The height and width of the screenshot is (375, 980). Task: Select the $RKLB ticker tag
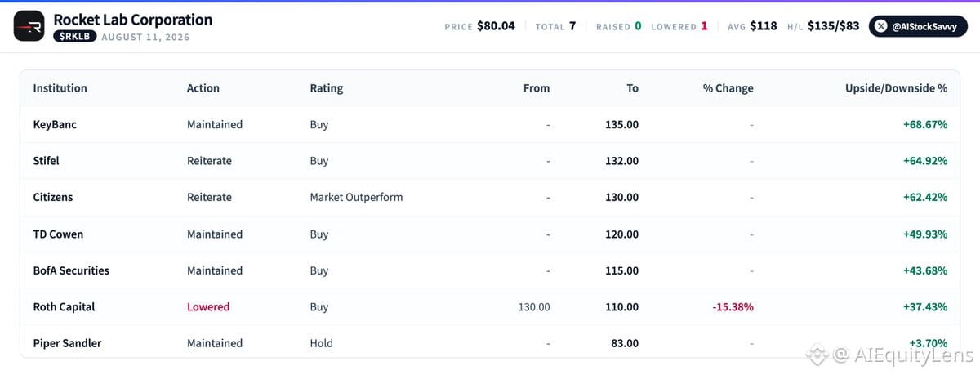[75, 37]
